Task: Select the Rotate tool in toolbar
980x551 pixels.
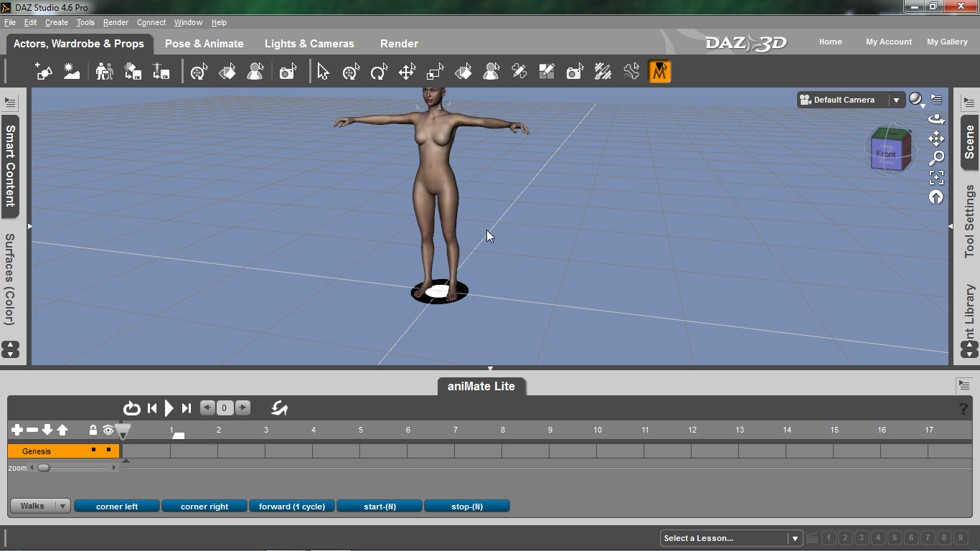Action: pos(379,72)
